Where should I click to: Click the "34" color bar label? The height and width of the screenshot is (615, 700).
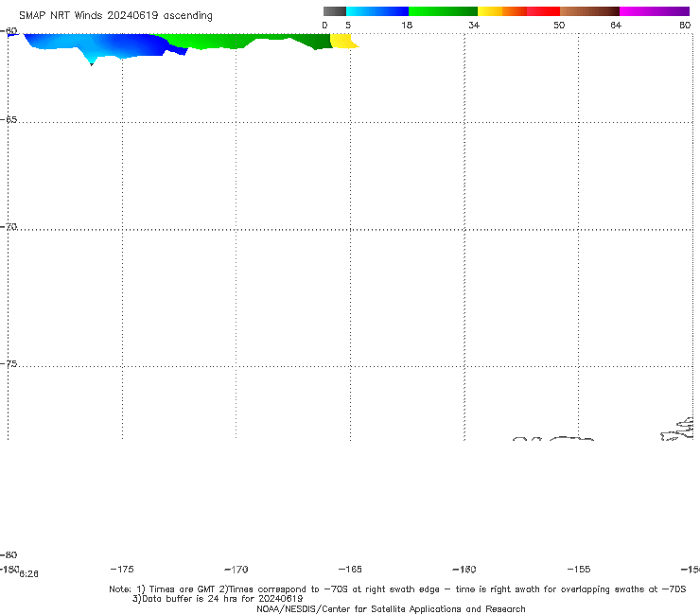pos(474,25)
